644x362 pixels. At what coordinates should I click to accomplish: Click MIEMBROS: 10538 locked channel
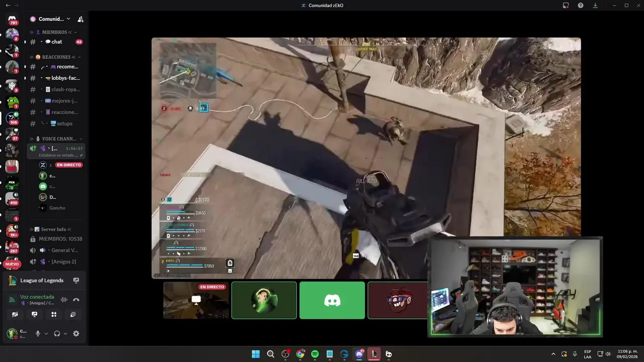pos(56,239)
